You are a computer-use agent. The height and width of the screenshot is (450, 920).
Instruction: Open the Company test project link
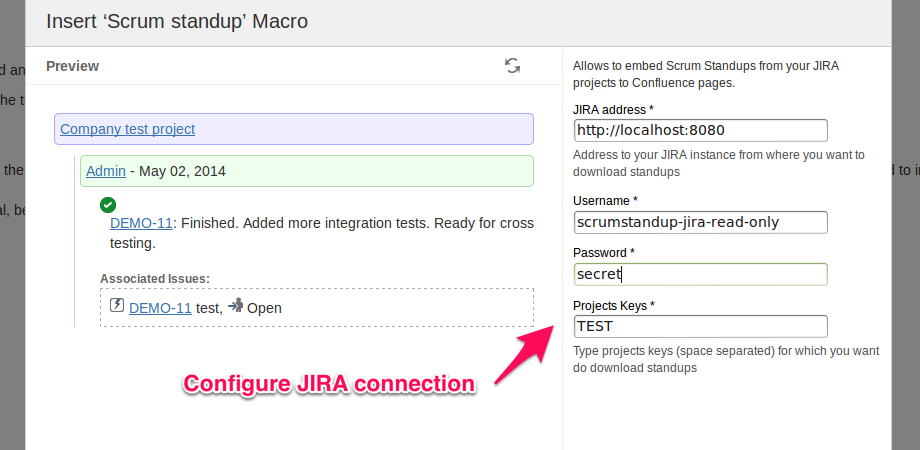pos(127,129)
